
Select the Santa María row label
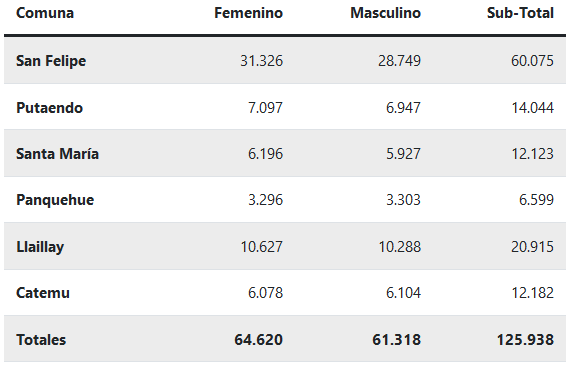[57, 154]
